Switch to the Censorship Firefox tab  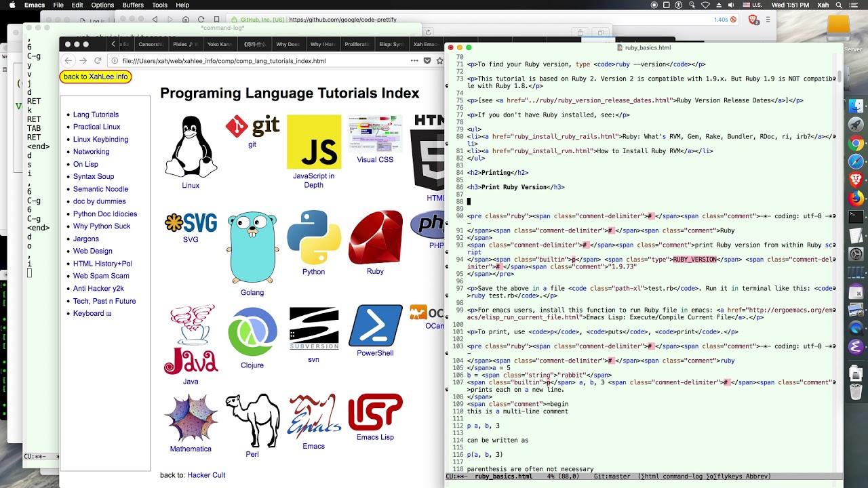(151, 44)
